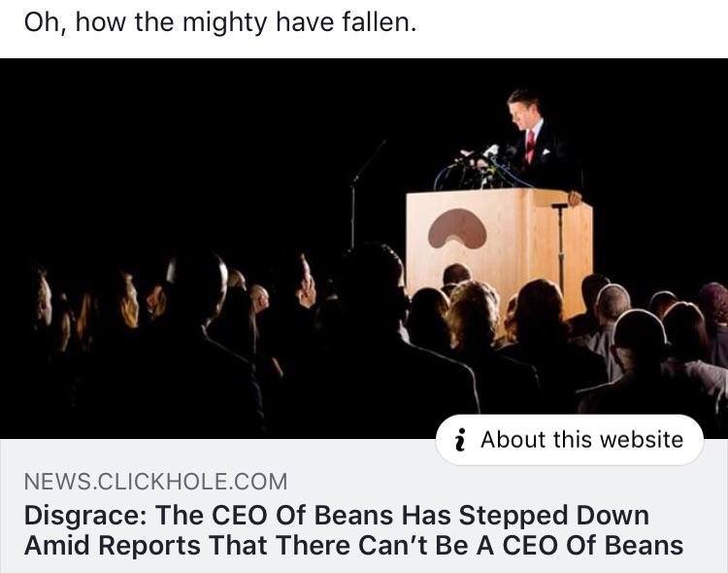Click the word "fallen" in the post caption
This screenshot has height=573, width=728.
pyautogui.click(x=380, y=22)
